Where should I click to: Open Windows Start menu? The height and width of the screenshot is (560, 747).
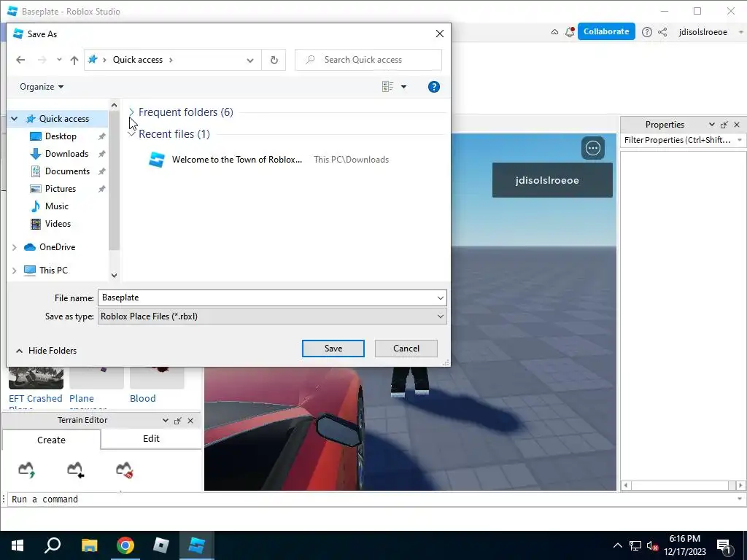click(x=18, y=545)
